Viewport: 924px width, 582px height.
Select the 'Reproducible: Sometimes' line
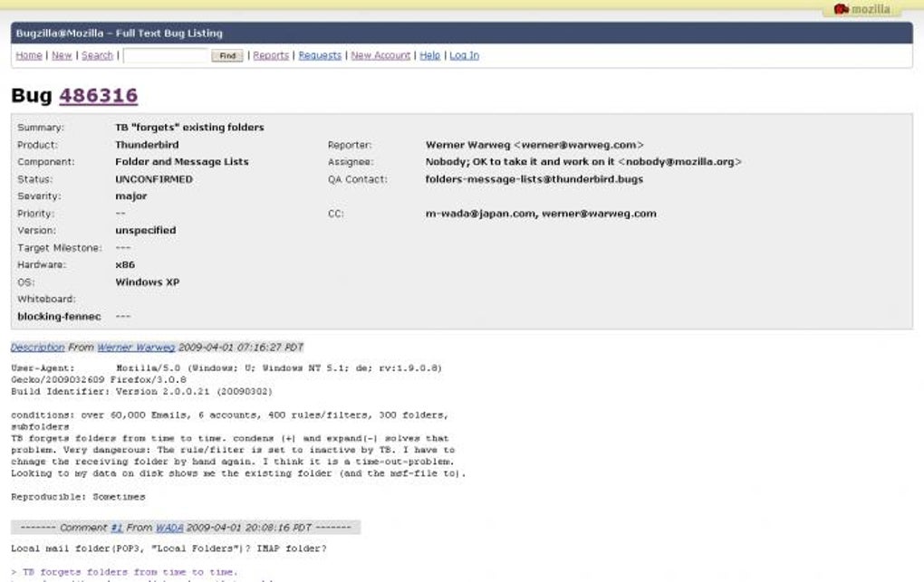[78, 497]
